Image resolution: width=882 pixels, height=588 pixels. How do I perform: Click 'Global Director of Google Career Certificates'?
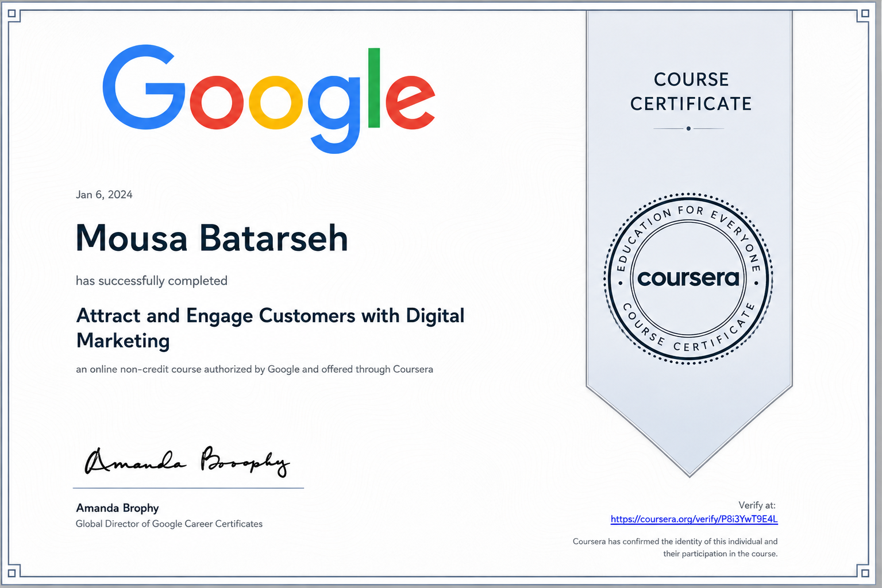[x=169, y=524]
